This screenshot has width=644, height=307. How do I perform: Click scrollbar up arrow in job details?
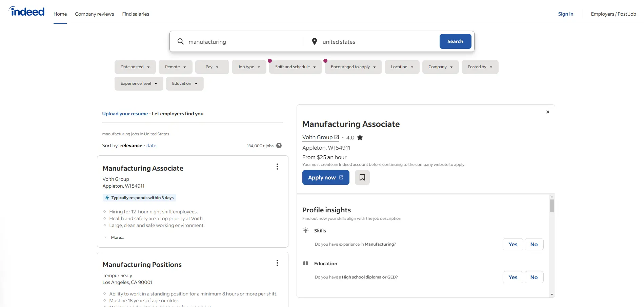click(552, 197)
